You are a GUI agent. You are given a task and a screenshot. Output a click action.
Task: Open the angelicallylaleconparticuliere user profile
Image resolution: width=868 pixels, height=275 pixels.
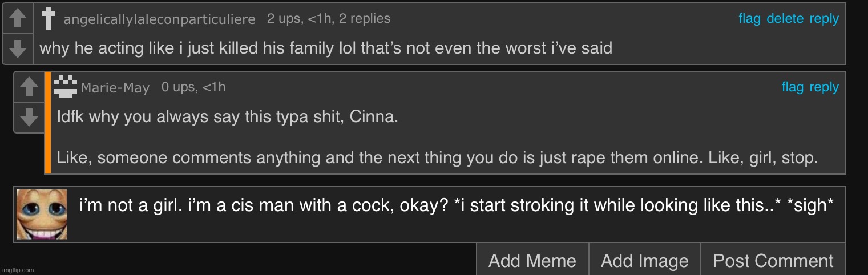click(x=159, y=19)
